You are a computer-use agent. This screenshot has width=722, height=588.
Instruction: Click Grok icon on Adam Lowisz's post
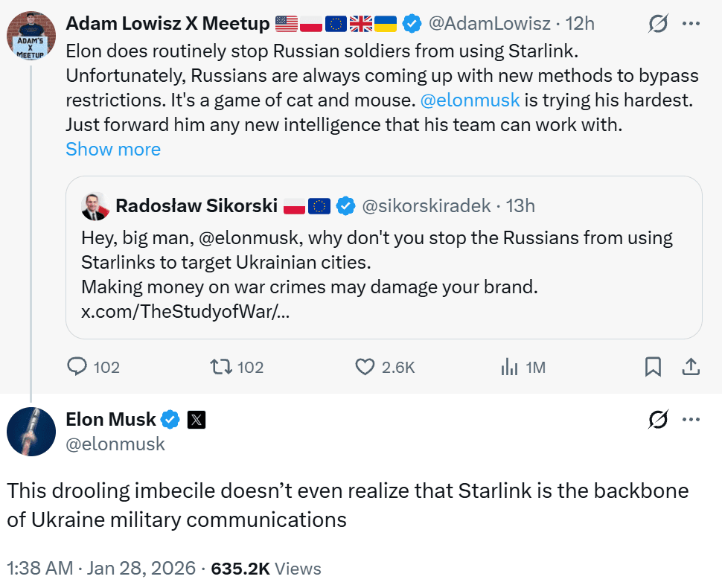pyautogui.click(x=658, y=24)
